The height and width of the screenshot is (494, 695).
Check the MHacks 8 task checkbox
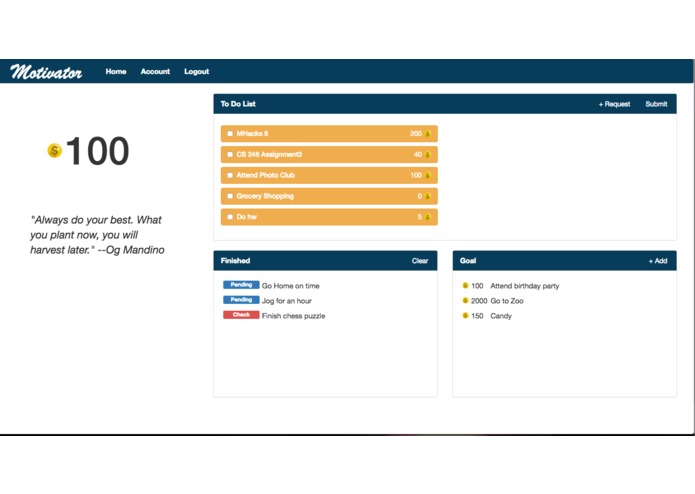pyautogui.click(x=230, y=133)
